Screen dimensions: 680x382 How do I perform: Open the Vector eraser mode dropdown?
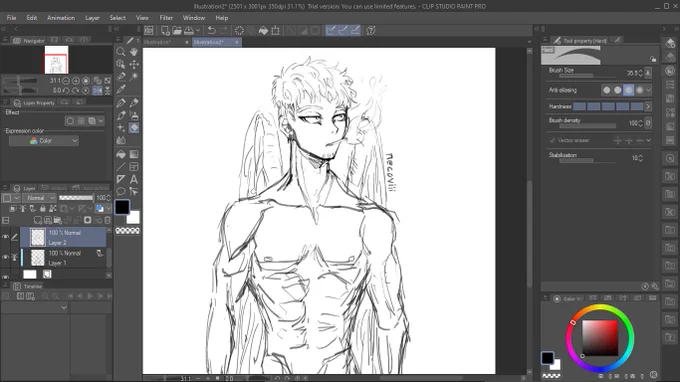[648, 140]
